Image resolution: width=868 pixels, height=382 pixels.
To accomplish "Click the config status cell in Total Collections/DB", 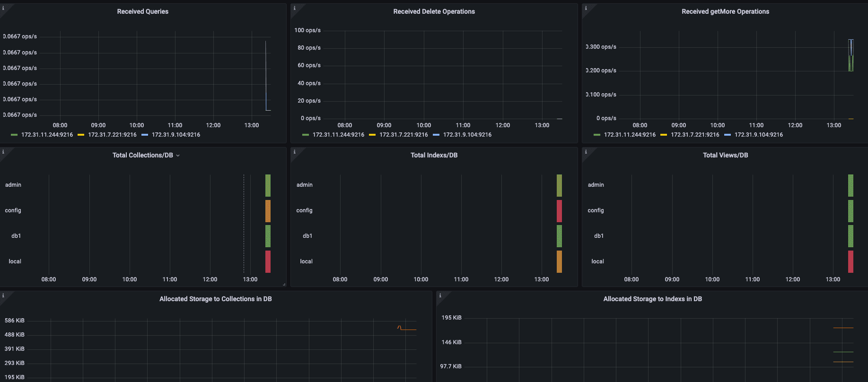I will pyautogui.click(x=268, y=211).
